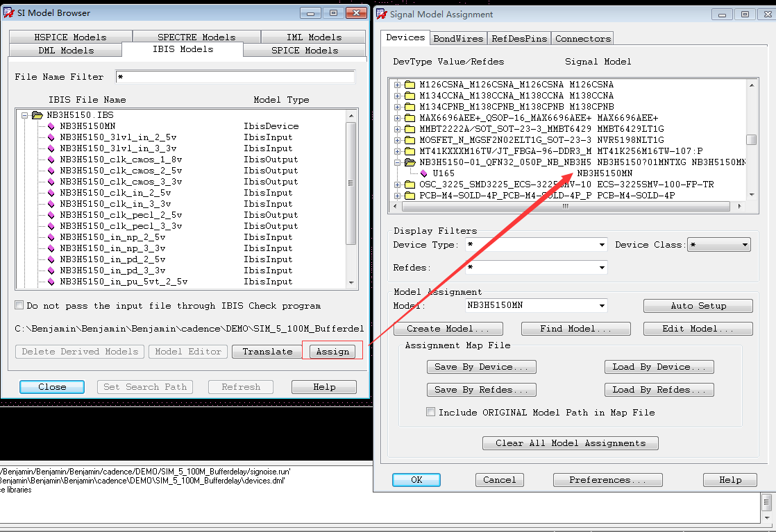The width and height of the screenshot is (776, 532).
Task: Click the diamond icon beside NB3H5150_in_pd_2_5v
Action: [x=51, y=259]
